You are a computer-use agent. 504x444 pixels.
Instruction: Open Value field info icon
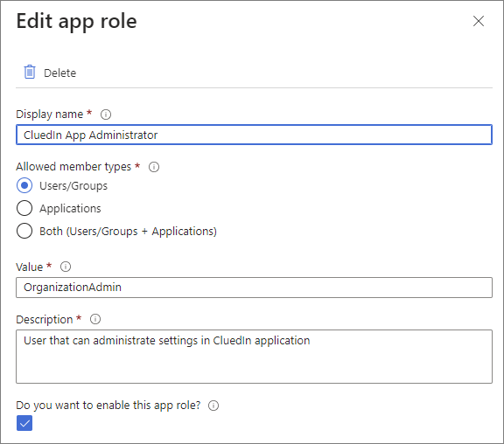coord(66,267)
